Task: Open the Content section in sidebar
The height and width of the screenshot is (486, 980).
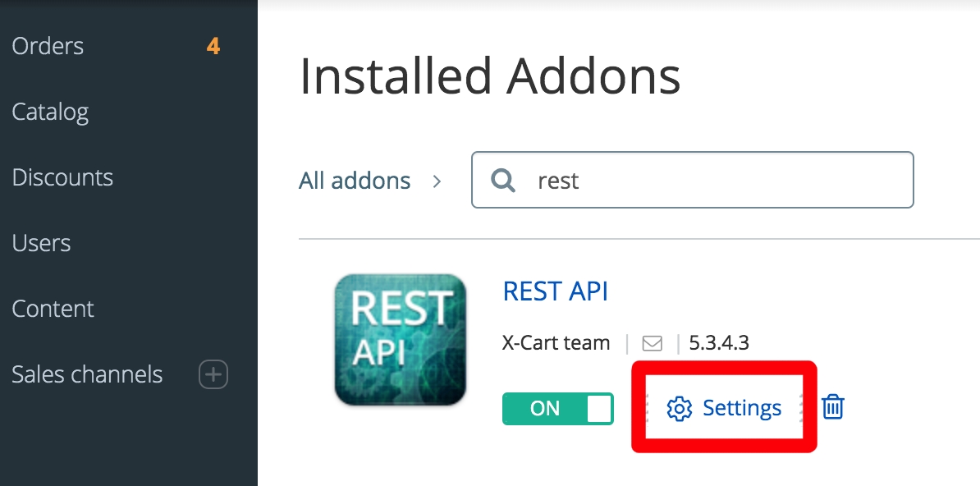Action: click(53, 309)
